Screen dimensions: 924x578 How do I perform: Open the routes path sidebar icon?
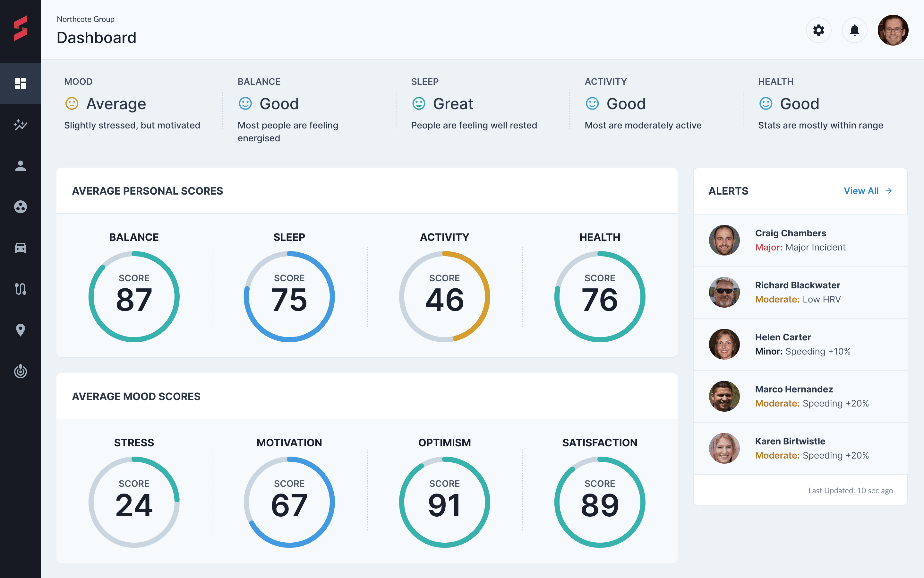(x=21, y=289)
